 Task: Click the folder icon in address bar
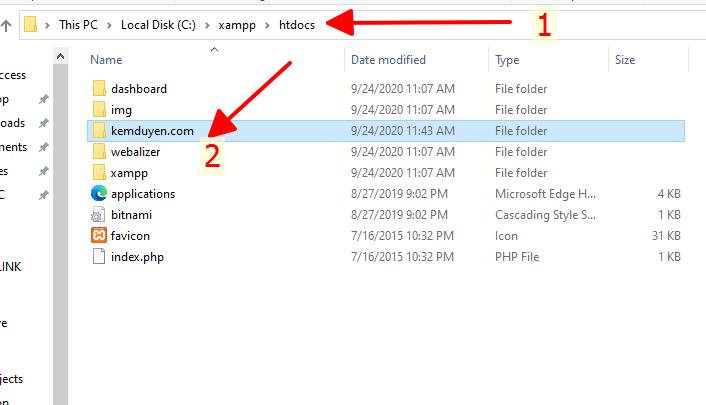(30, 24)
